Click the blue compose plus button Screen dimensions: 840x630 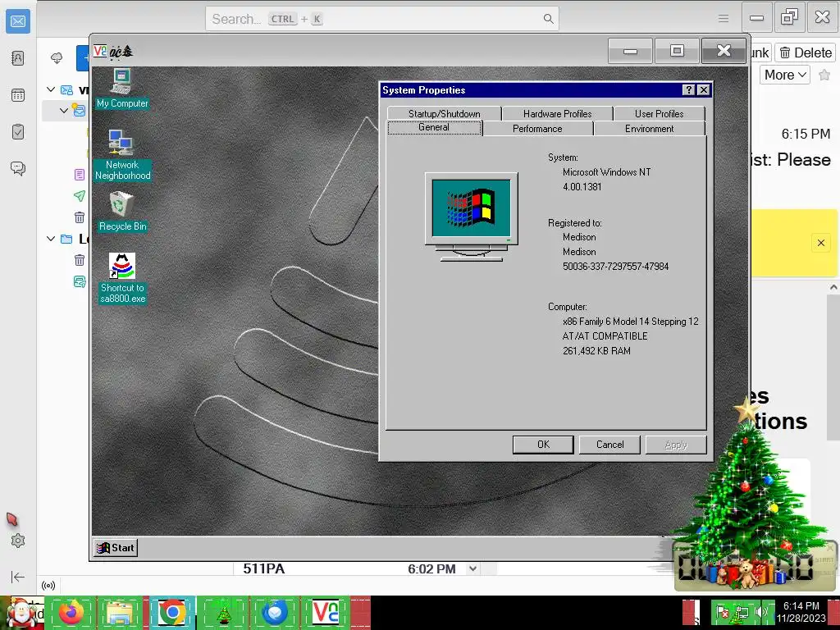83,58
